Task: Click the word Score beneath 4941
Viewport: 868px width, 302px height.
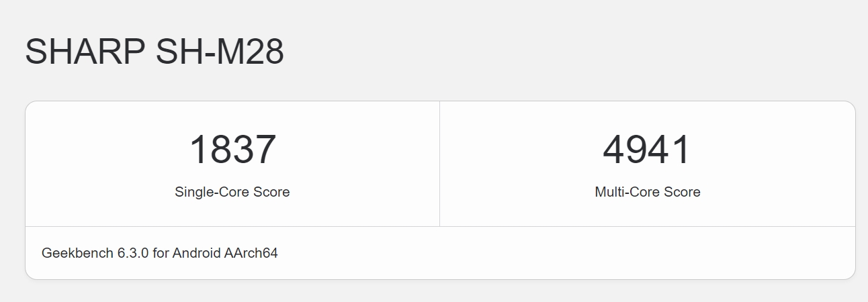Action: 682,192
